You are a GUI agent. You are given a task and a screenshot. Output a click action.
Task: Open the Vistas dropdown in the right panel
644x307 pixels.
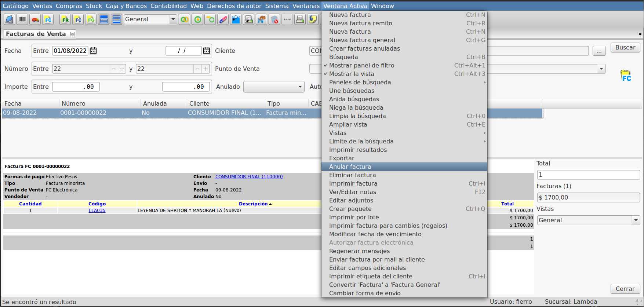(x=589, y=220)
